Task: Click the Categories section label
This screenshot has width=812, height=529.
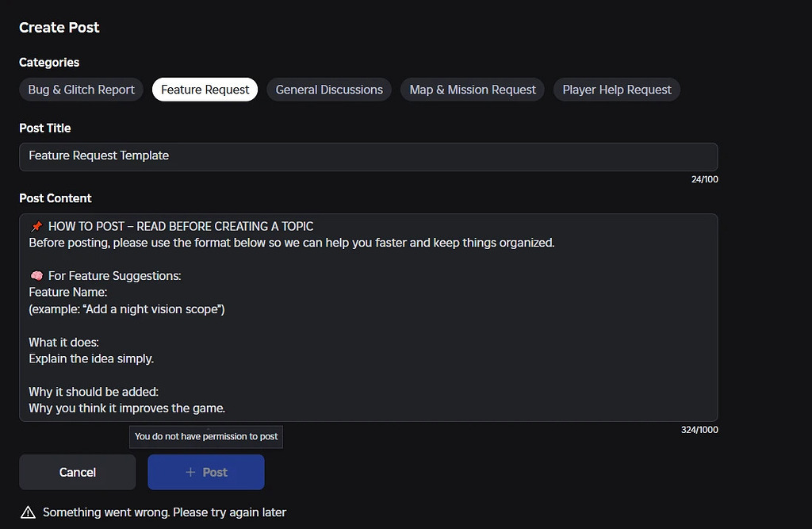Action: tap(48, 62)
